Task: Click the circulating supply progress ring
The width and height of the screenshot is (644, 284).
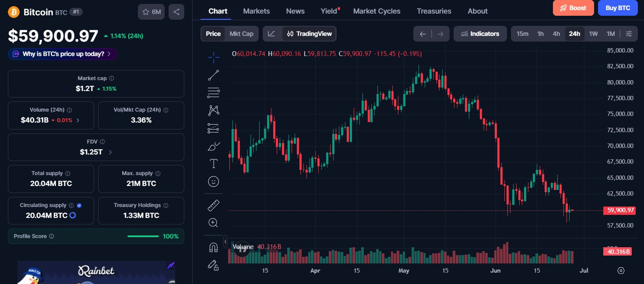Action: pos(73,215)
